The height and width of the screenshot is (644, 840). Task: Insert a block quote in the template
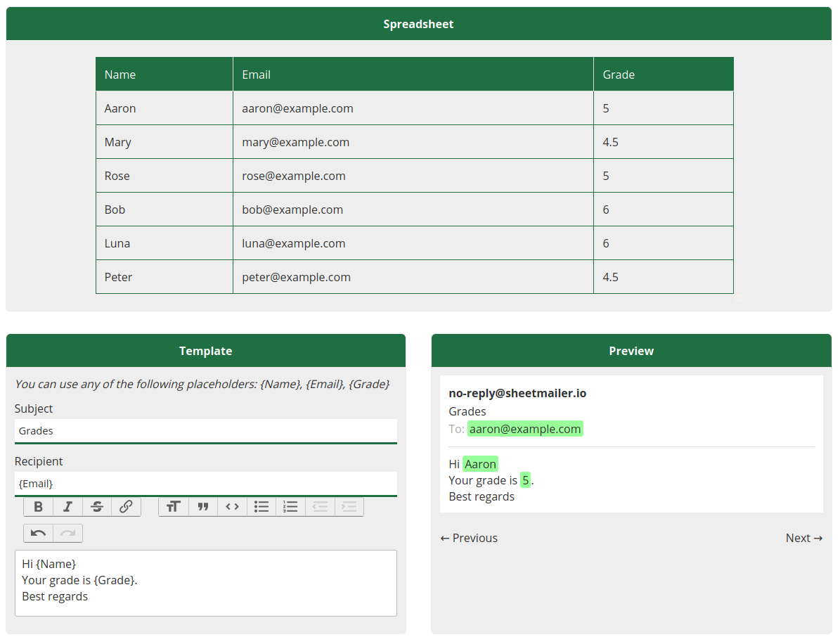203,507
